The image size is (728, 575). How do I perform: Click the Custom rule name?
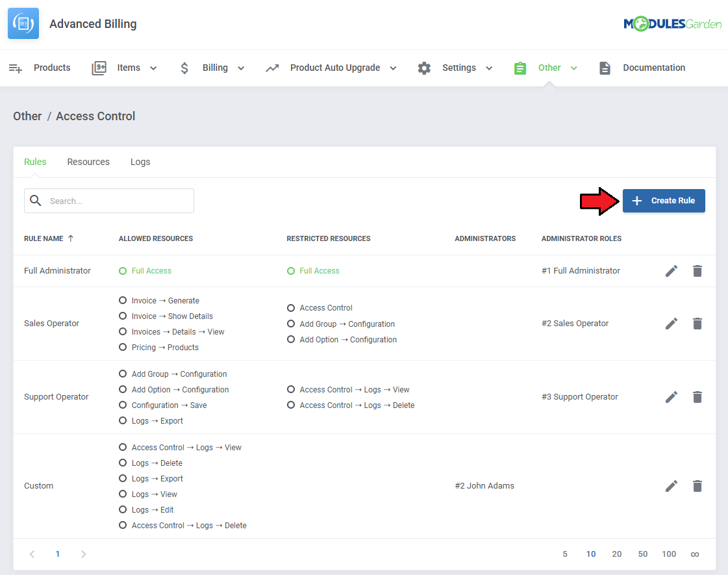38,486
